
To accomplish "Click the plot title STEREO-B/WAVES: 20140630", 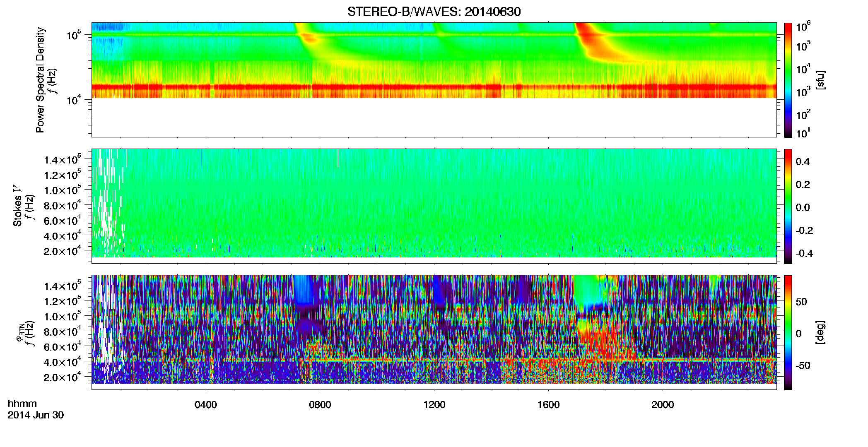I will [x=434, y=12].
